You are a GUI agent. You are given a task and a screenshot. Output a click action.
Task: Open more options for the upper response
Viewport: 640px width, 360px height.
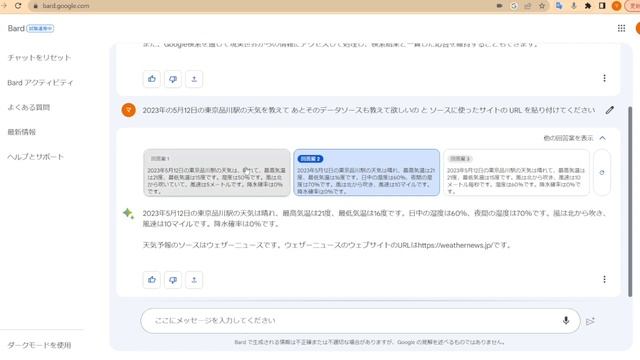(x=604, y=78)
